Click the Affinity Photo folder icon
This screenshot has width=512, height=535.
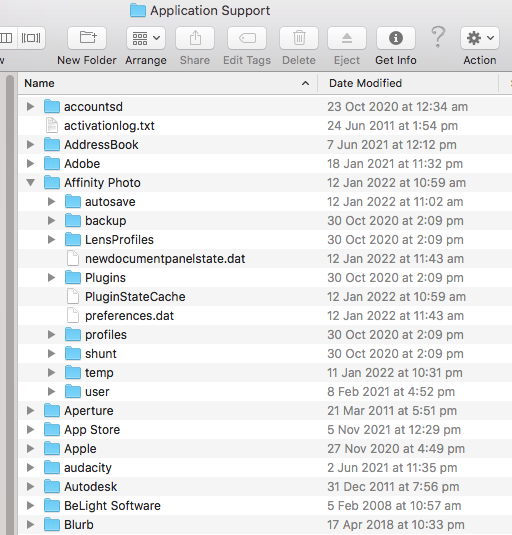pos(52,182)
